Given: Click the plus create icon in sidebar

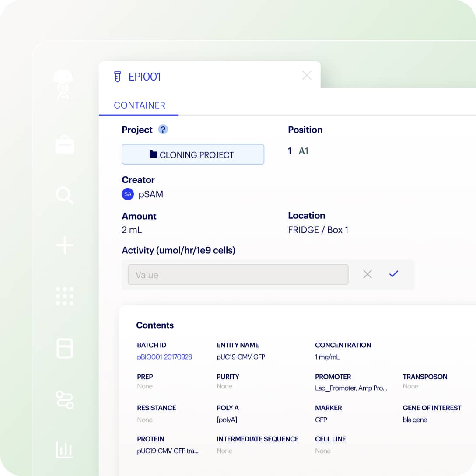Looking at the screenshot, I should [x=65, y=245].
